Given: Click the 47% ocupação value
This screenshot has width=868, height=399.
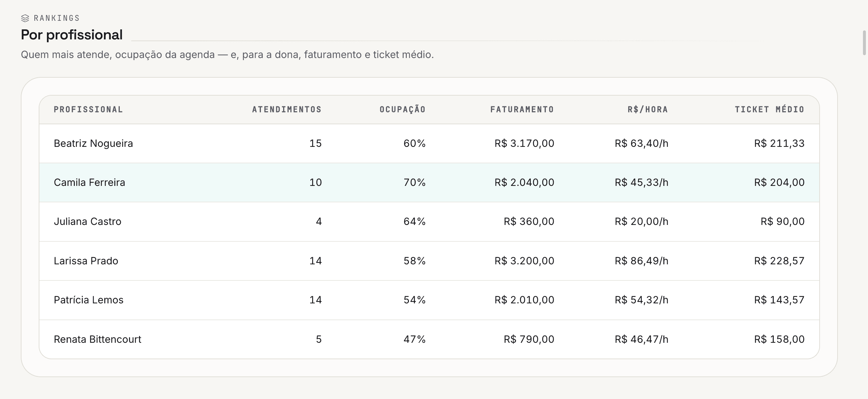Looking at the screenshot, I should coord(415,339).
